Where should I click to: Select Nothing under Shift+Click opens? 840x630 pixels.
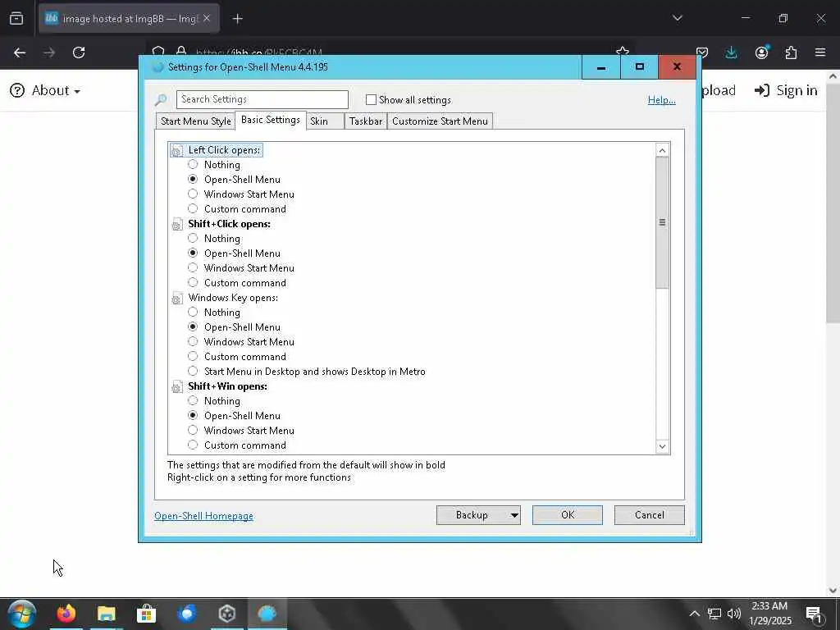click(193, 239)
